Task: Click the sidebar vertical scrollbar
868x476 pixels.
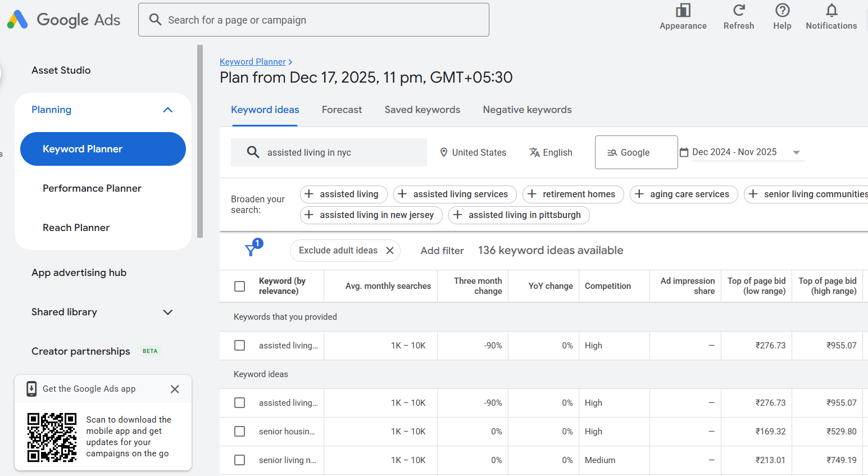Action: pos(200,142)
